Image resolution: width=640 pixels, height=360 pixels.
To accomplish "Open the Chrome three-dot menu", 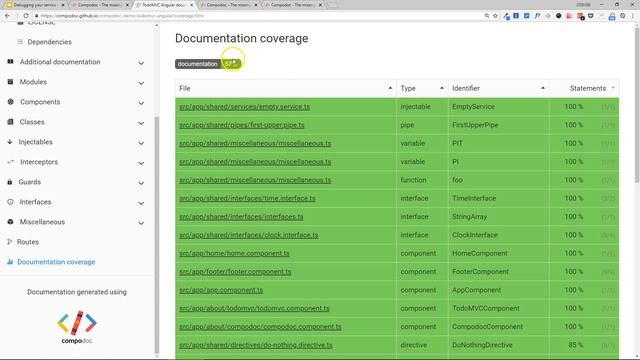I will click(x=633, y=16).
